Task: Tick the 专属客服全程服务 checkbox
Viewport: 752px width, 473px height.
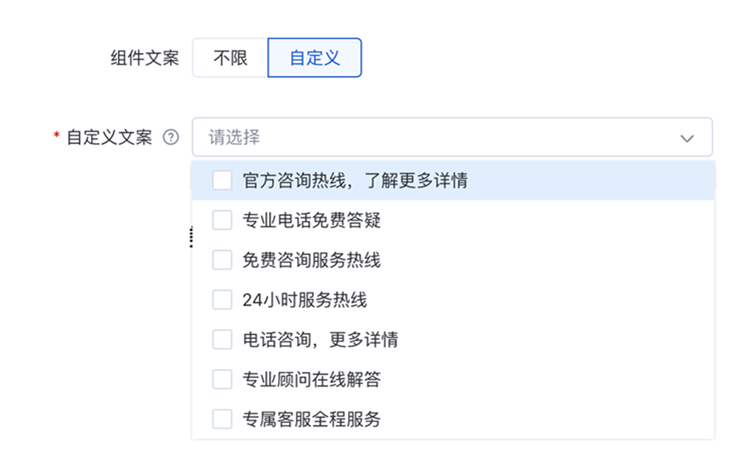Action: [222, 419]
